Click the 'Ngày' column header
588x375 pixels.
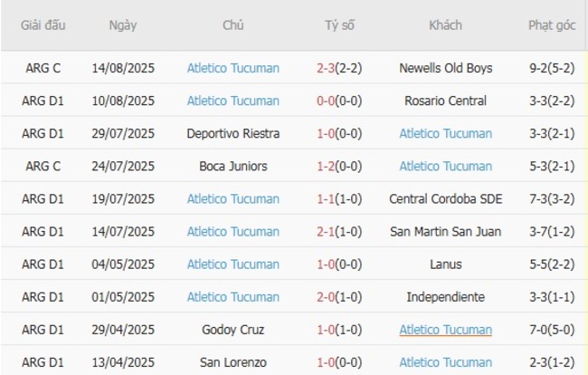123,25
